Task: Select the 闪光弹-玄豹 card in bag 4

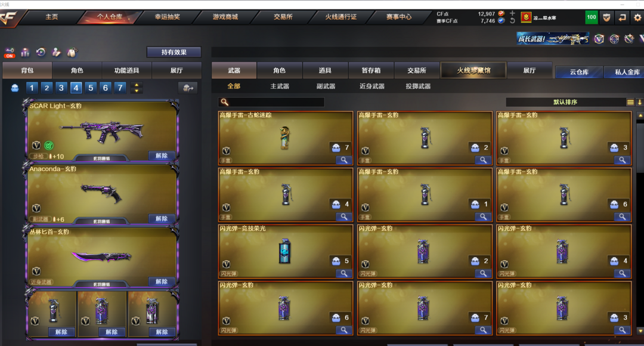Action: pyautogui.click(x=564, y=252)
